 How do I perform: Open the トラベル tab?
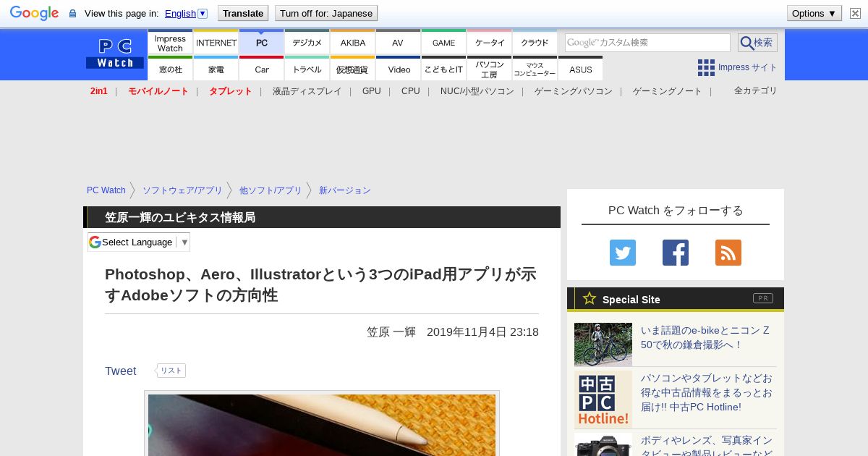point(307,69)
